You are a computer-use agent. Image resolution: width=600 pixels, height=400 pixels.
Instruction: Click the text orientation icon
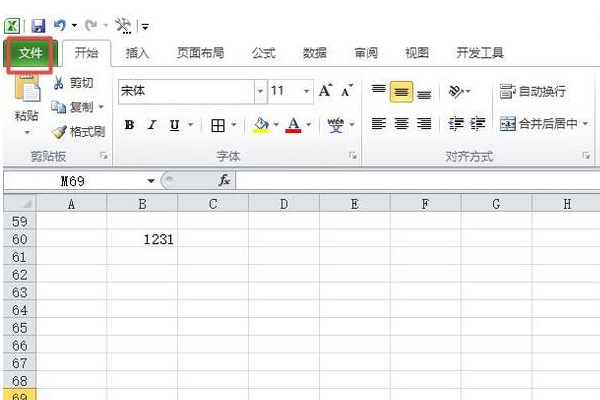click(456, 91)
